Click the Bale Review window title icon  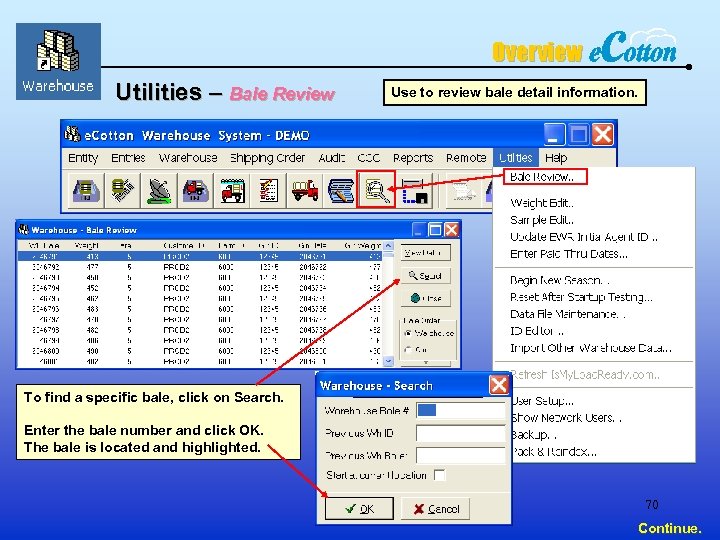23,229
